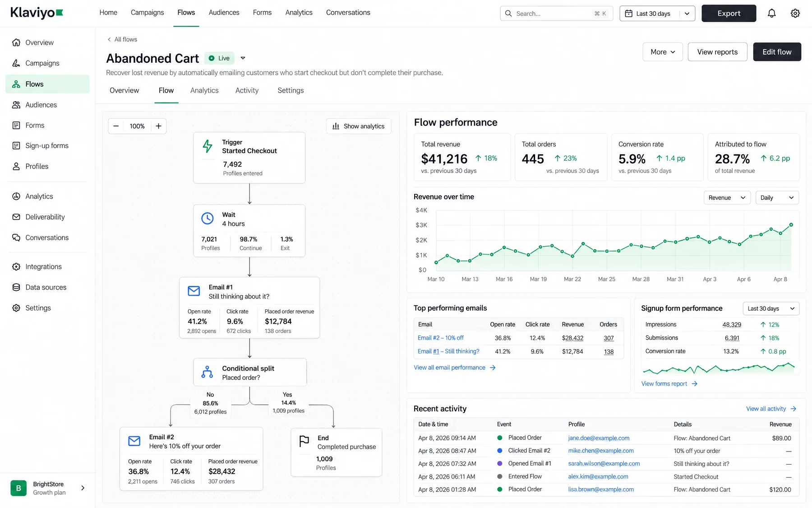Screen dimensions: 812x508
Task: Open View all email performance link
Action: [455, 368]
